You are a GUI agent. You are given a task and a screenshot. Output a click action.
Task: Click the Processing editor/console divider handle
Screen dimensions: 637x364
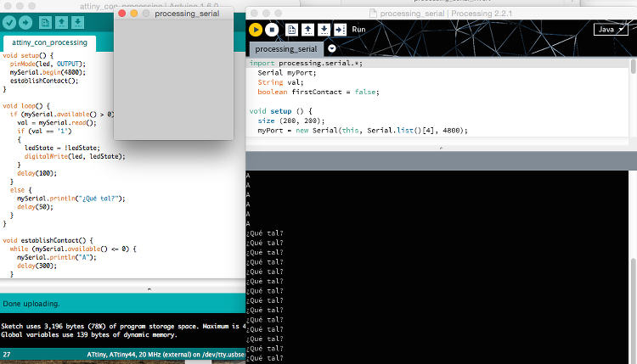(441, 148)
